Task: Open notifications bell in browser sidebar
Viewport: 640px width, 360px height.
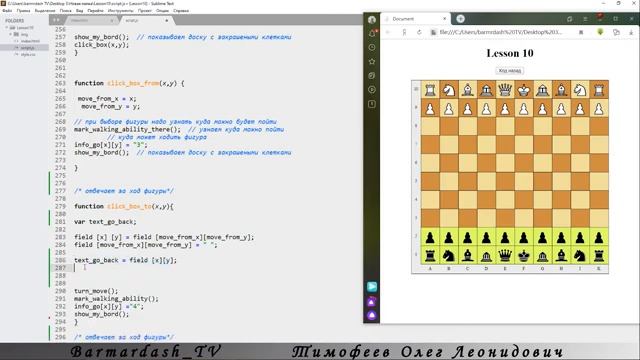Action: [372, 33]
